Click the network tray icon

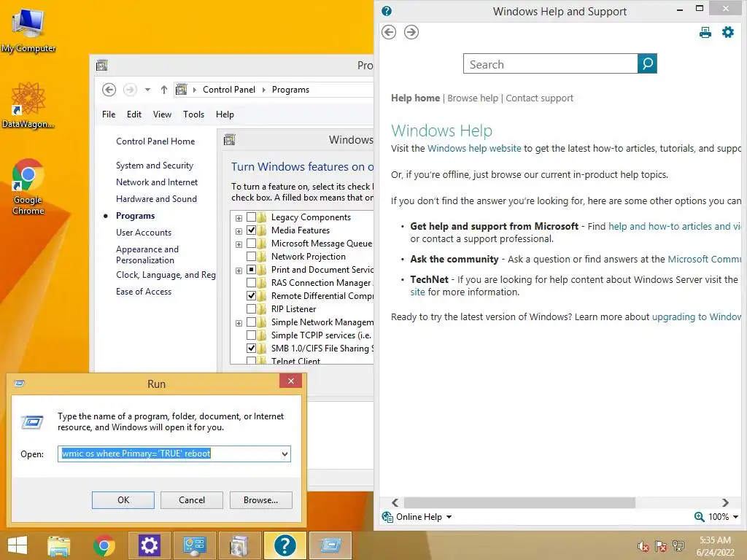point(678,546)
